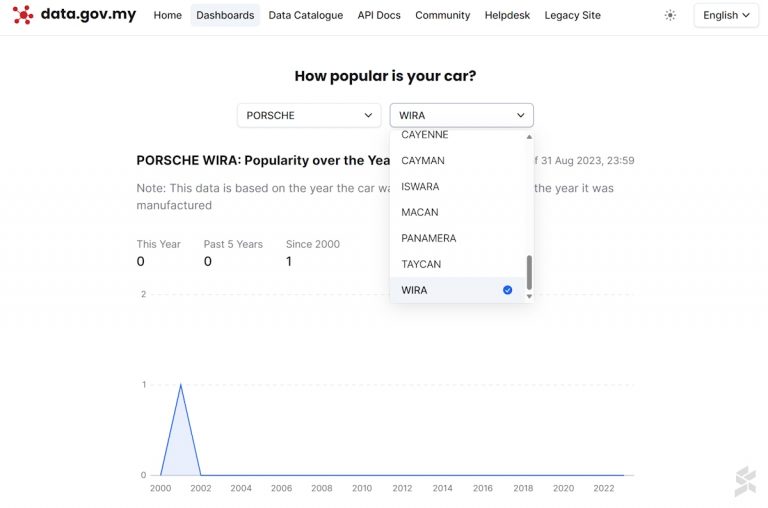This screenshot has width=768, height=508.
Task: Click the data.gov.my logo icon
Action: (x=22, y=15)
